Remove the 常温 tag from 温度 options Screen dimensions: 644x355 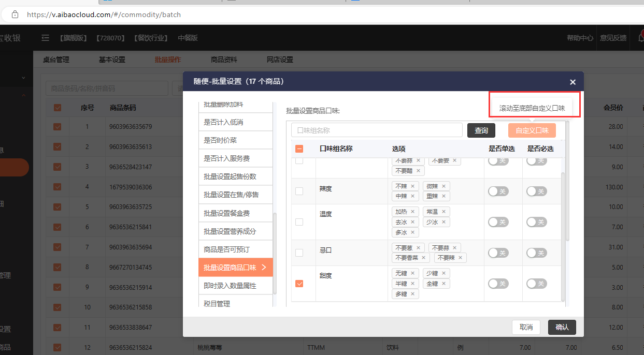(443, 212)
